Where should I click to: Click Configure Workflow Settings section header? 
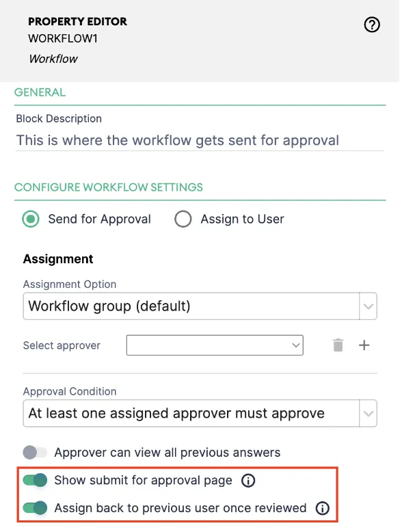tap(109, 187)
